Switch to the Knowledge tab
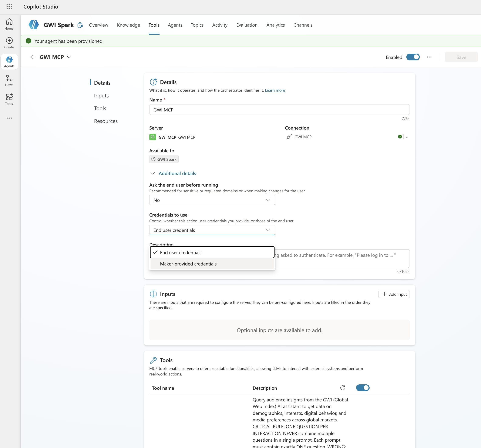The image size is (481, 448). [128, 25]
